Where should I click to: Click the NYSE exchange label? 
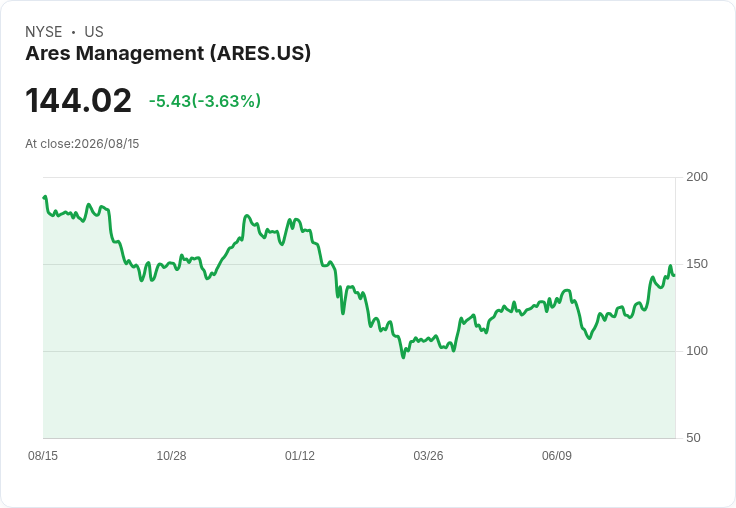[44, 32]
